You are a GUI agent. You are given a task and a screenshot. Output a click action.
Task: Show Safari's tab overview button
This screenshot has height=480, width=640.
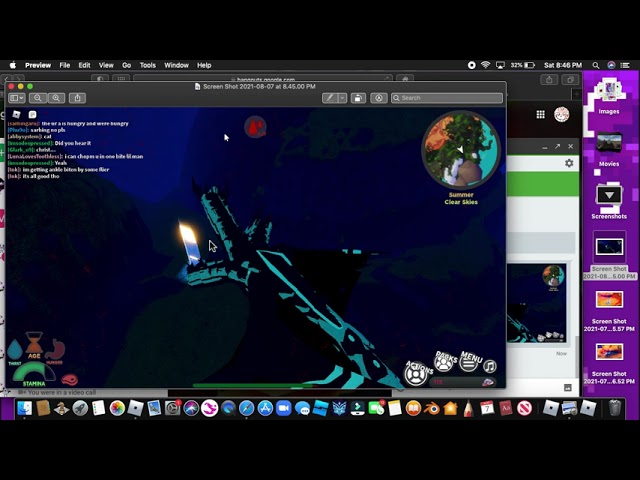pyautogui.click(x=570, y=80)
